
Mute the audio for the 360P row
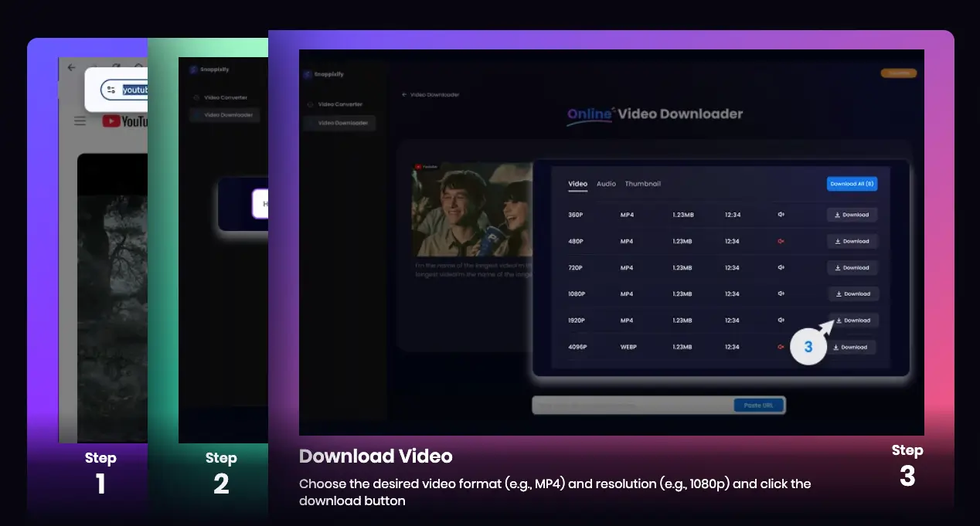[781, 214]
